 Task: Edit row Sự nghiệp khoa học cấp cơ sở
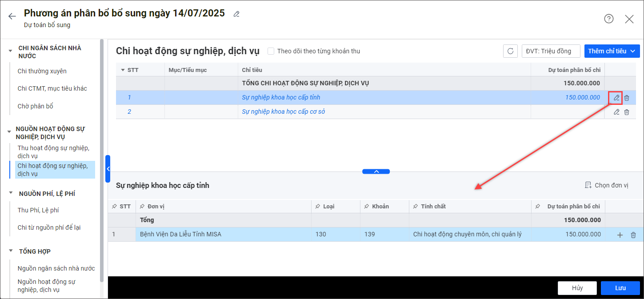click(x=616, y=112)
